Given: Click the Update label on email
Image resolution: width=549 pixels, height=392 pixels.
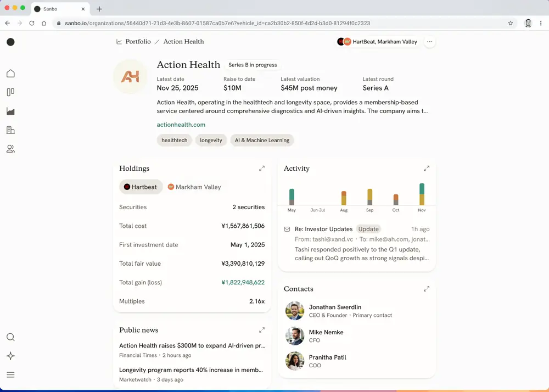Looking at the screenshot, I should click(368, 229).
